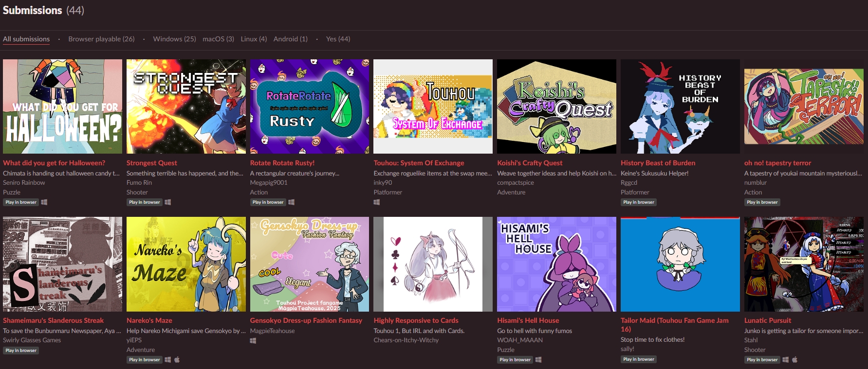868x369 pixels.
Task: Click Play in browser under History Beast of Burden
Action: [x=639, y=202]
